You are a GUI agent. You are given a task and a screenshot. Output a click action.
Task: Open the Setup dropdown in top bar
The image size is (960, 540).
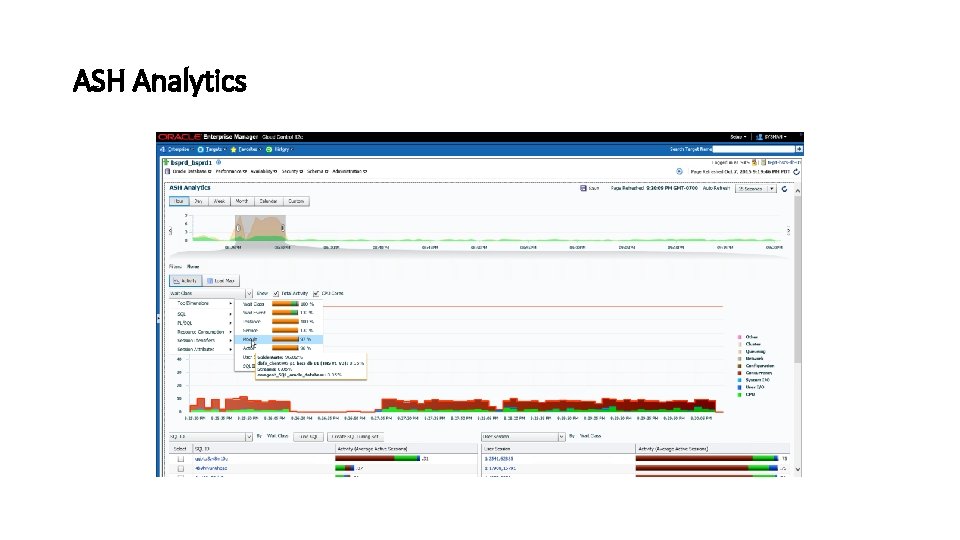tap(738, 137)
